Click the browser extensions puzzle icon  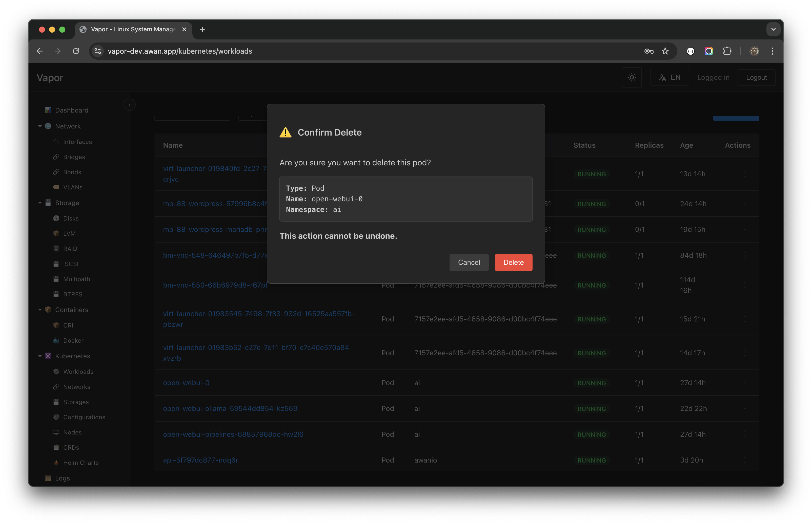coord(727,51)
